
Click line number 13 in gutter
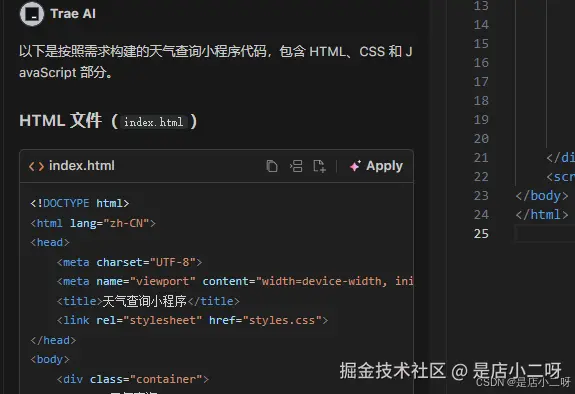tap(481, 6)
